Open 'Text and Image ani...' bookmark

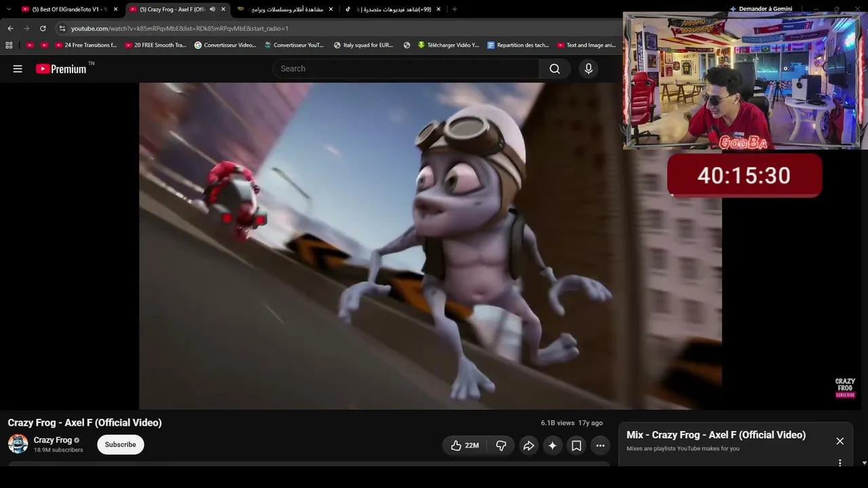587,45
